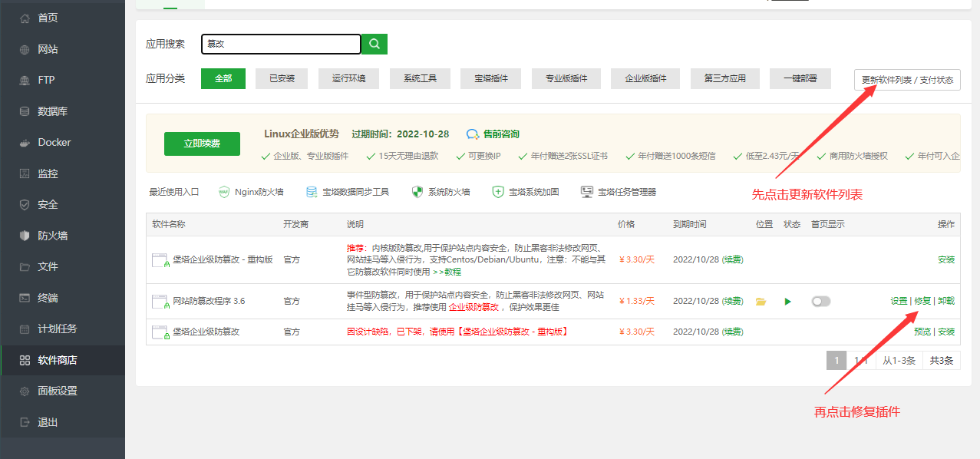Focus the 应用搜索 input field
This screenshot has width=980, height=459.
[x=281, y=44]
